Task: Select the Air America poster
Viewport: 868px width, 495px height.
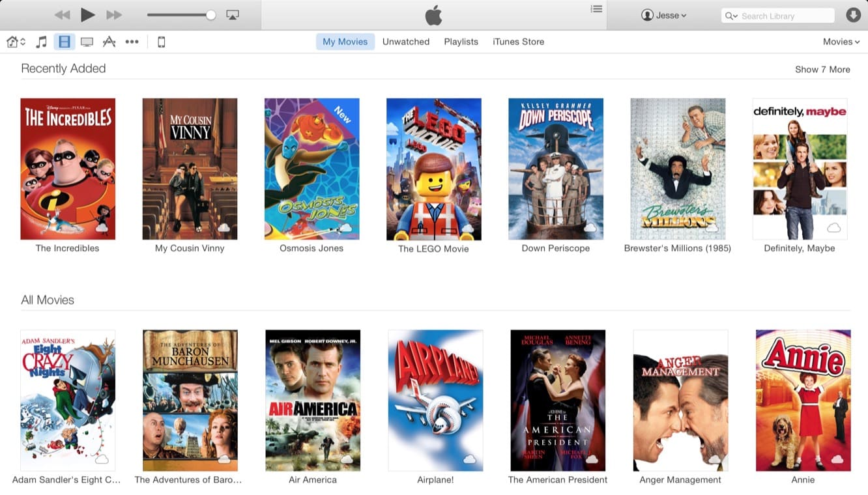Action: (x=313, y=401)
